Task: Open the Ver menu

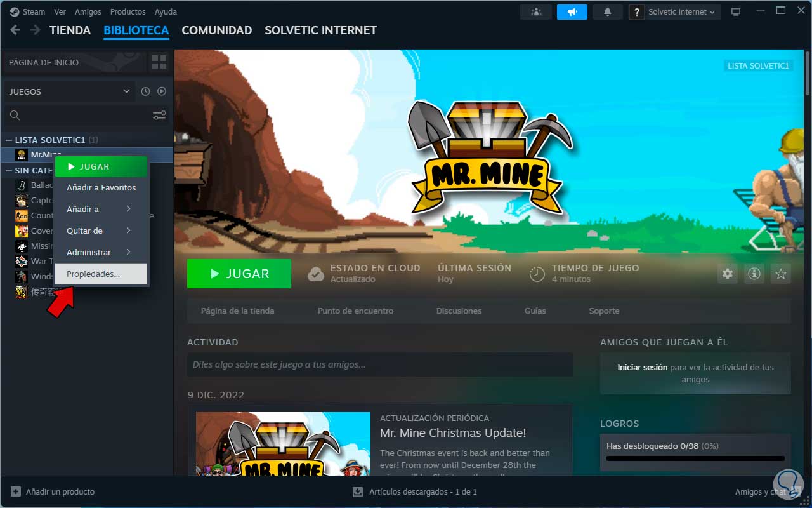Action: point(60,11)
